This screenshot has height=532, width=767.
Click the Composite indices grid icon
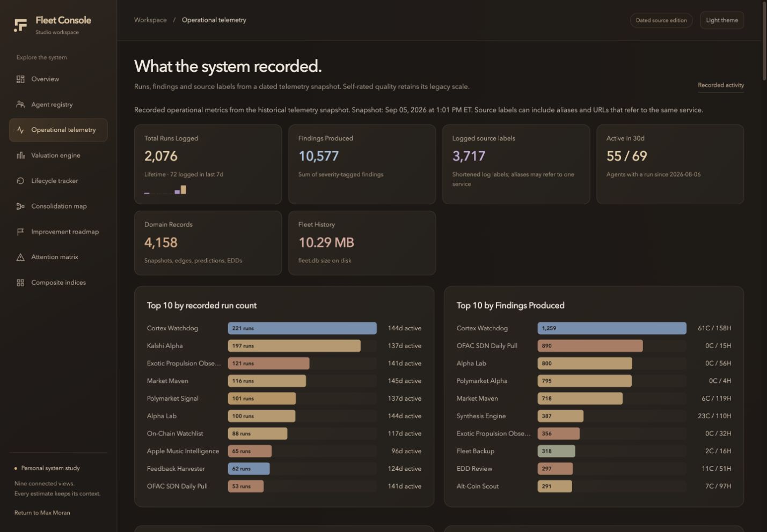(x=20, y=283)
